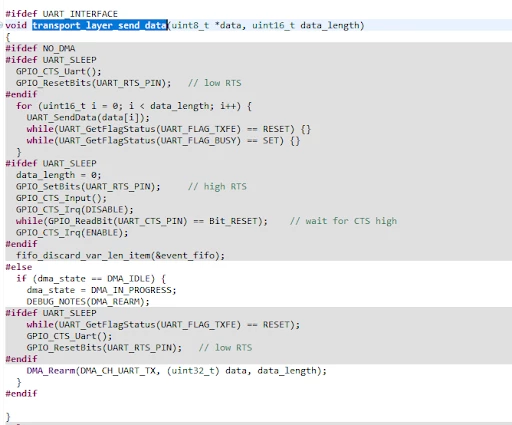Click the 'for (uint16_t i = 0' loop line

[x=134, y=106]
